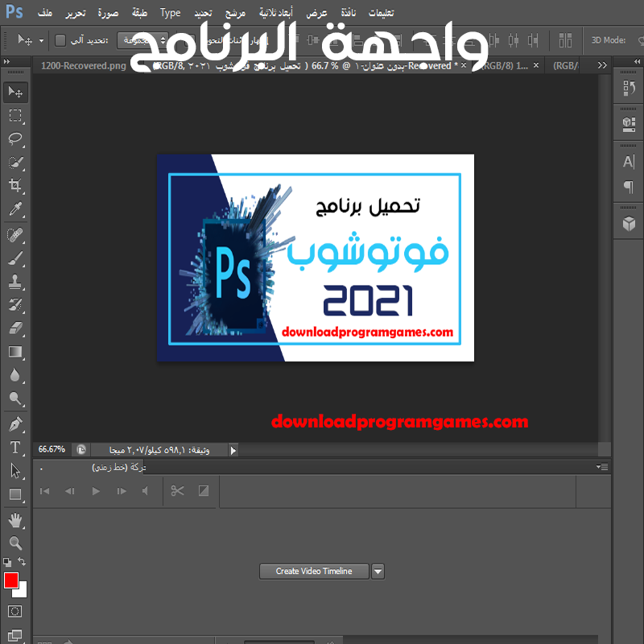Split at playhead scissors icon
644x644 pixels.
pos(177,491)
